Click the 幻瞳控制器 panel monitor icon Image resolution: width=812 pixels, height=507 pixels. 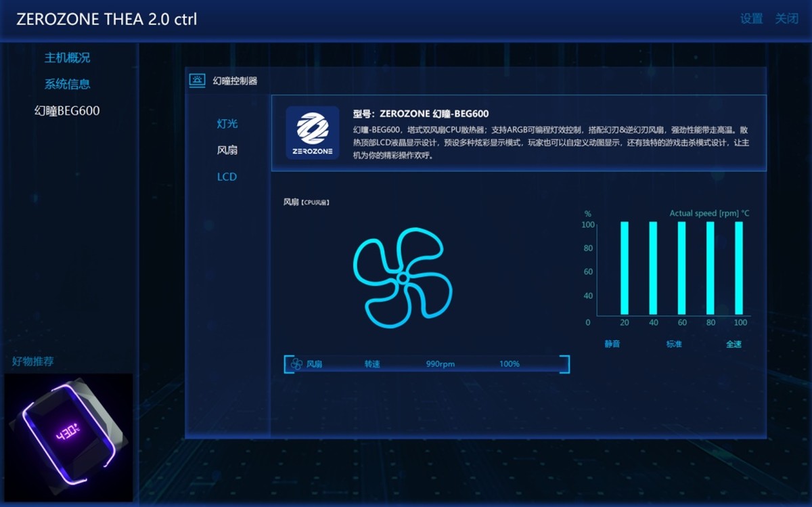[197, 81]
